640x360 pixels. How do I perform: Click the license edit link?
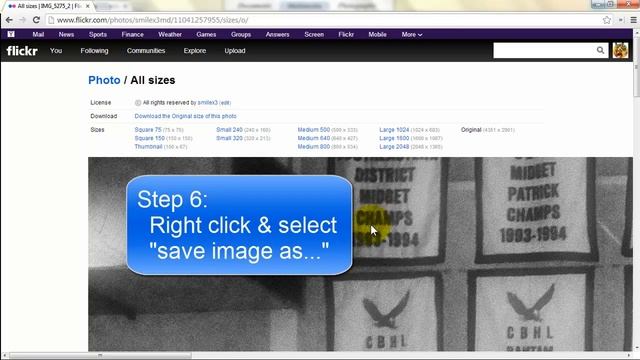(225, 103)
